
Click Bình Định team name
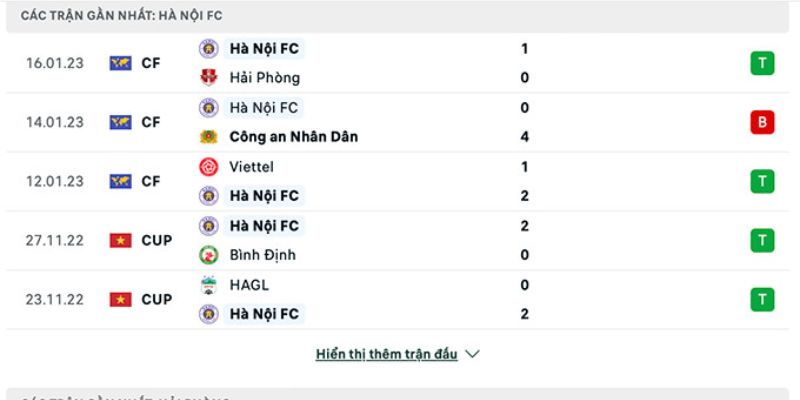(263, 255)
